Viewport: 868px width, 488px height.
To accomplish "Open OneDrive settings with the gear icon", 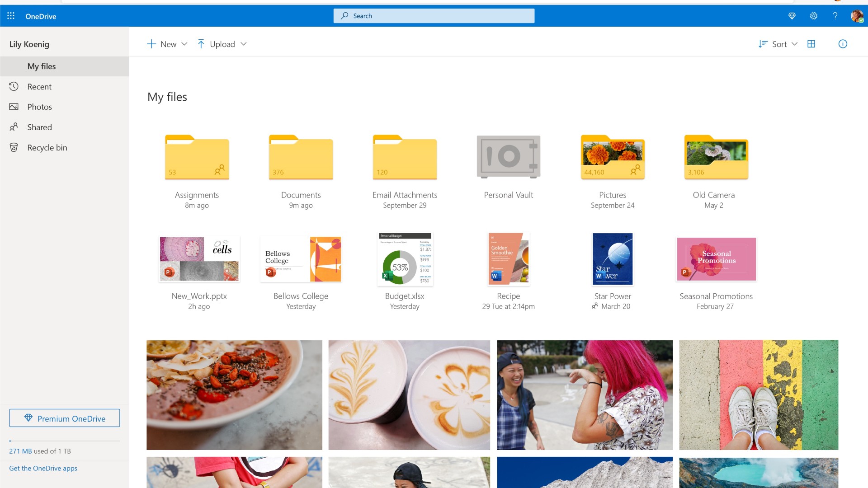I will pyautogui.click(x=813, y=16).
